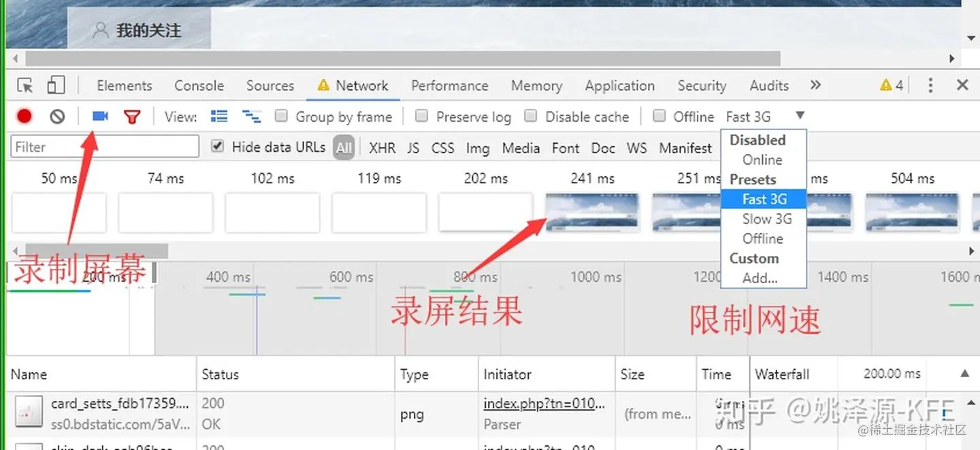
Task: Filter requests by XHR
Action: click(x=382, y=148)
